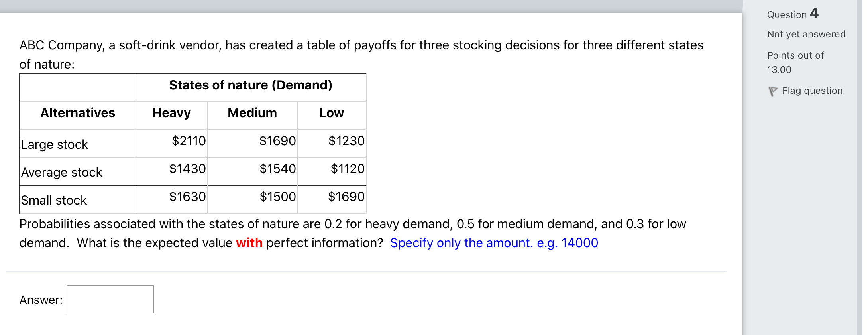Click the flag icon beside Flag question
This screenshot has height=335, width=868.
pos(773,91)
